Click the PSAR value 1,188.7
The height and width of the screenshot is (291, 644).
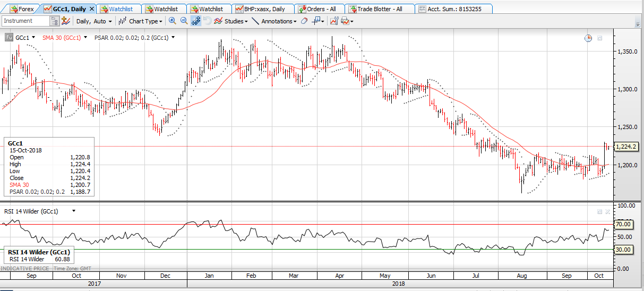(80, 192)
